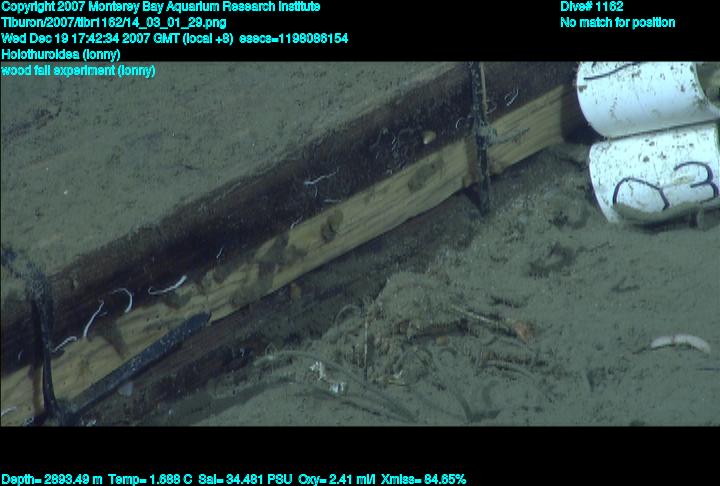Select the 'wood fall experiment (lonny)' annotation
The image size is (720, 486).
coord(78,70)
